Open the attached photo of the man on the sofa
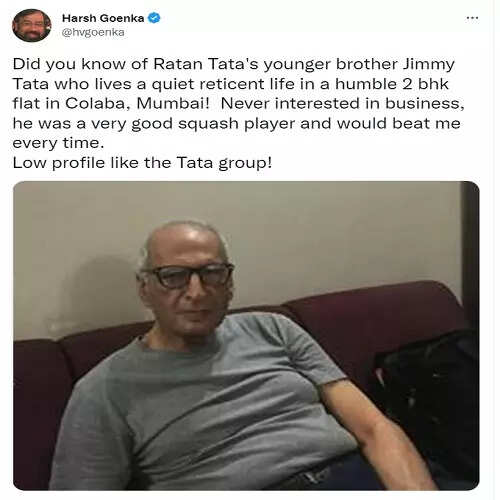The width and height of the screenshot is (500, 500). point(246,336)
